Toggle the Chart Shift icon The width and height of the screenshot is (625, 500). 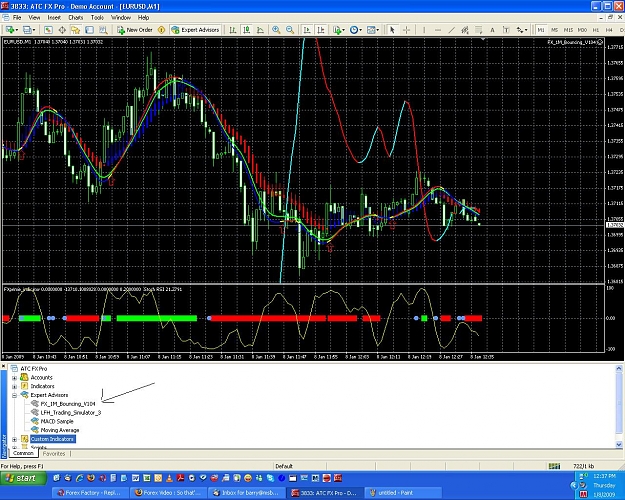tap(320, 30)
